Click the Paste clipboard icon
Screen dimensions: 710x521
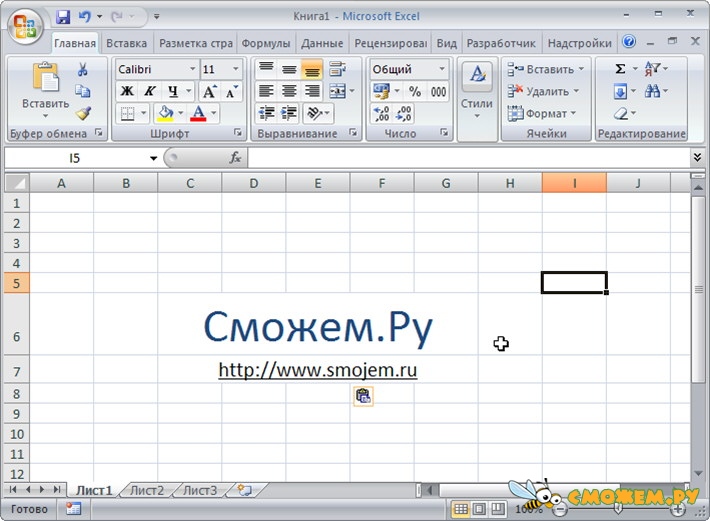tap(46, 77)
